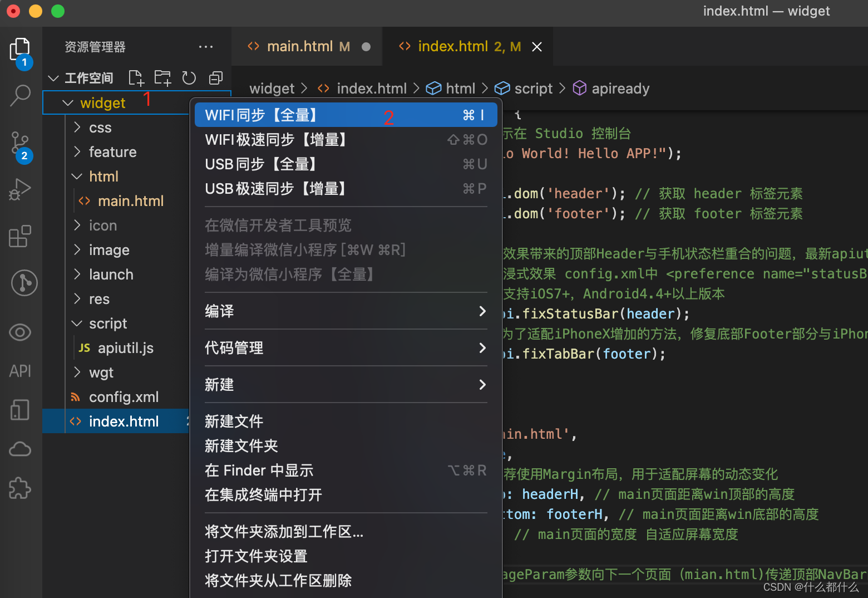Close the index.html editor tab
The height and width of the screenshot is (598, 868).
coord(537,47)
